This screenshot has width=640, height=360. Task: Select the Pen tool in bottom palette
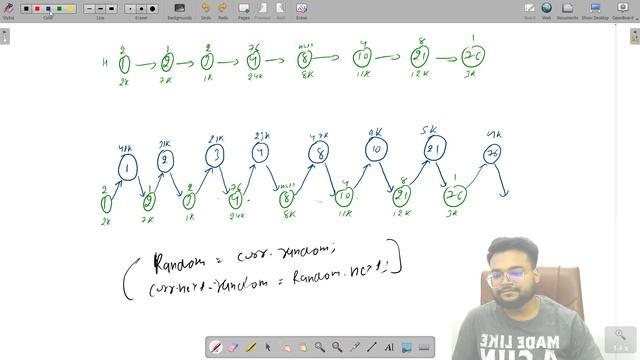coord(216,347)
